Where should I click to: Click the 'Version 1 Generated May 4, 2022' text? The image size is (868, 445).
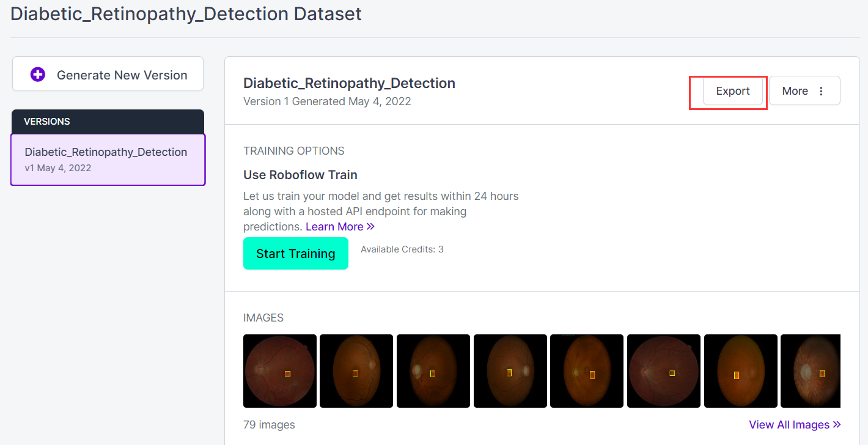[327, 101]
